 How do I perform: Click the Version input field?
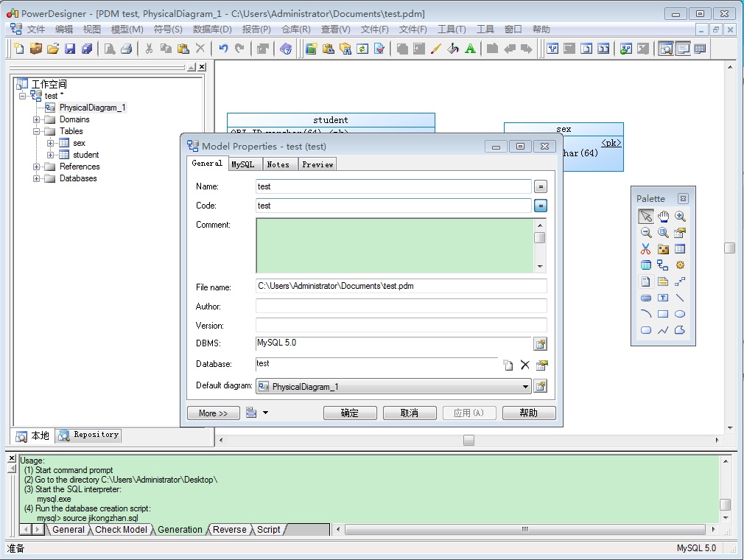pyautogui.click(x=401, y=325)
